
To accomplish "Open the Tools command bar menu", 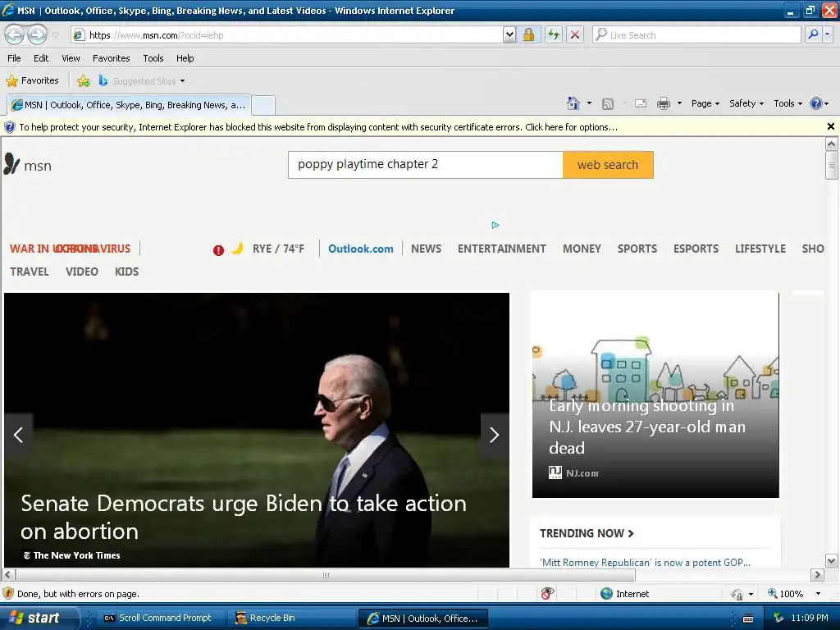I will click(788, 103).
